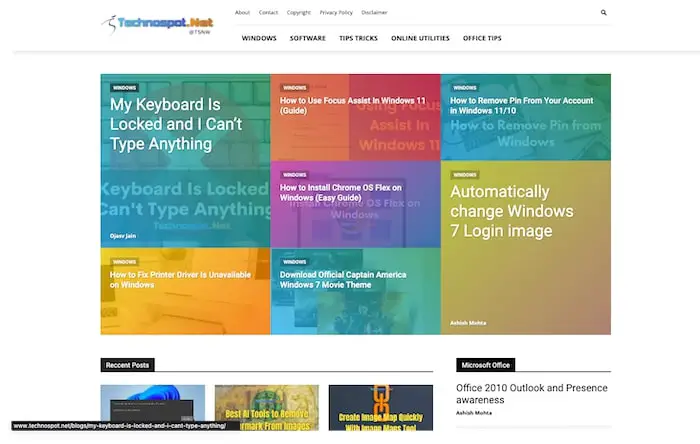Open the OFFICE TIPS menu item
Image resolution: width=700 pixels, height=444 pixels.
point(482,38)
